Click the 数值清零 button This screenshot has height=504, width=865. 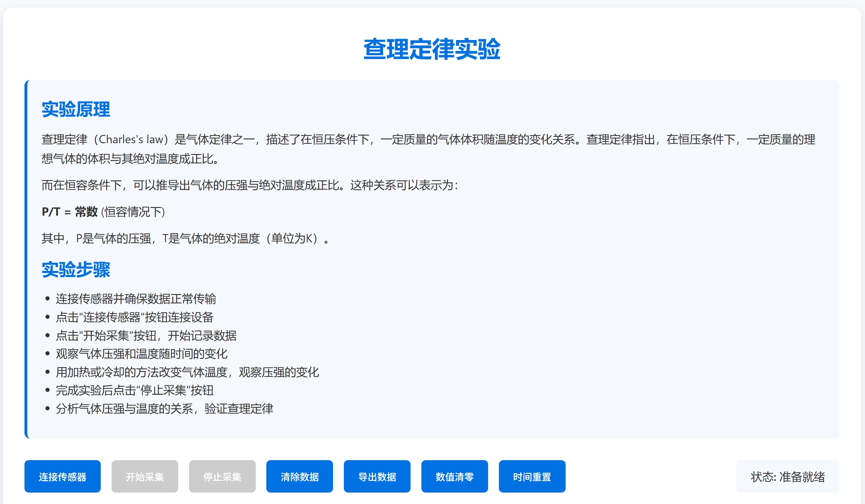(454, 477)
